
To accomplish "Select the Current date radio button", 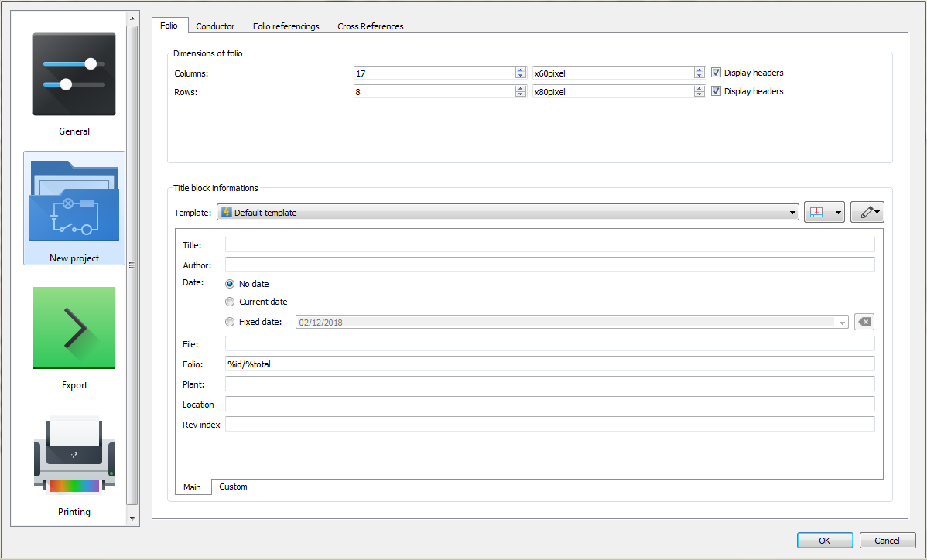I will point(230,302).
